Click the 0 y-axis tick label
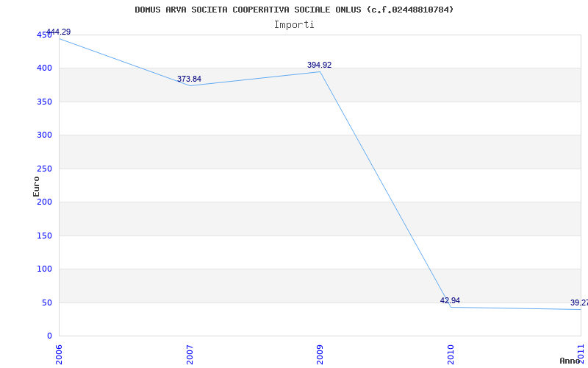This screenshot has height=368, width=588. tap(49, 336)
